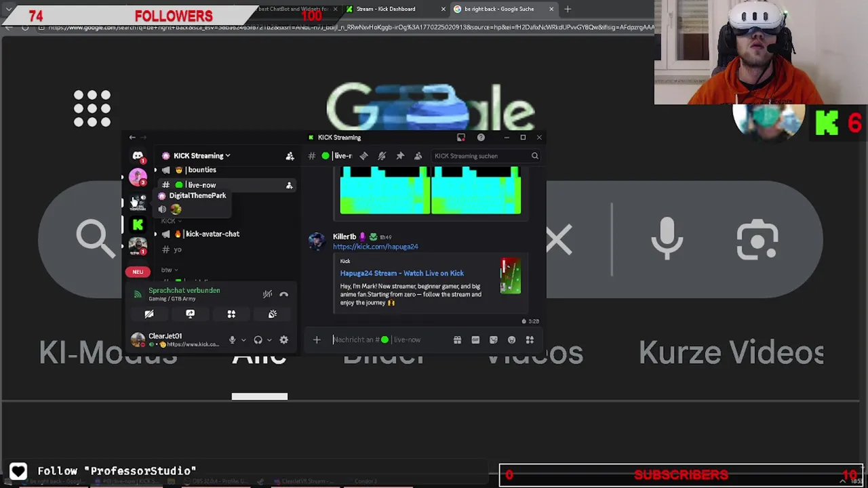868x488 pixels.
Task: Open Discord help question mark icon
Action: click(x=481, y=138)
